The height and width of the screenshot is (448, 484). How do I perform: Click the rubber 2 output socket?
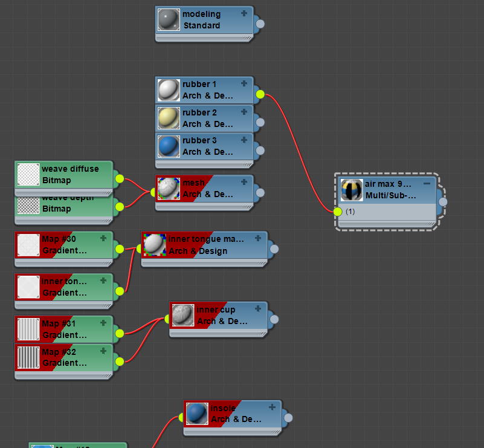[x=260, y=123]
